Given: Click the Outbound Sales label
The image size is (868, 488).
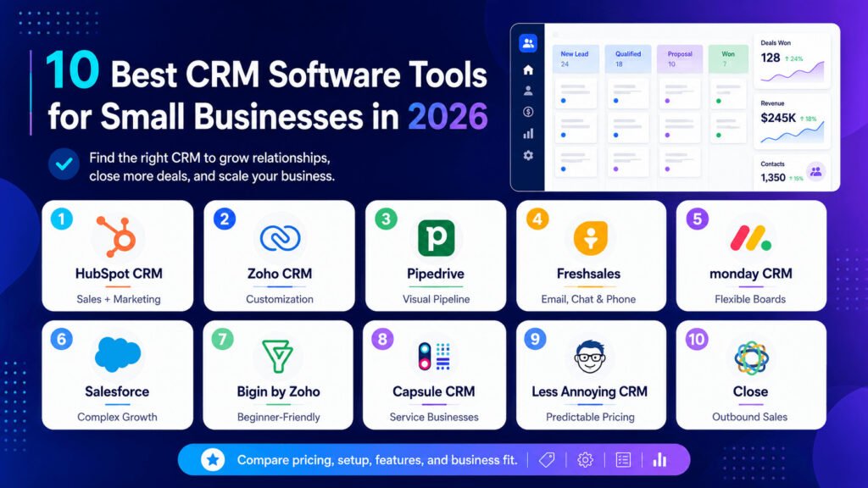Looking at the screenshot, I should coord(749,417).
